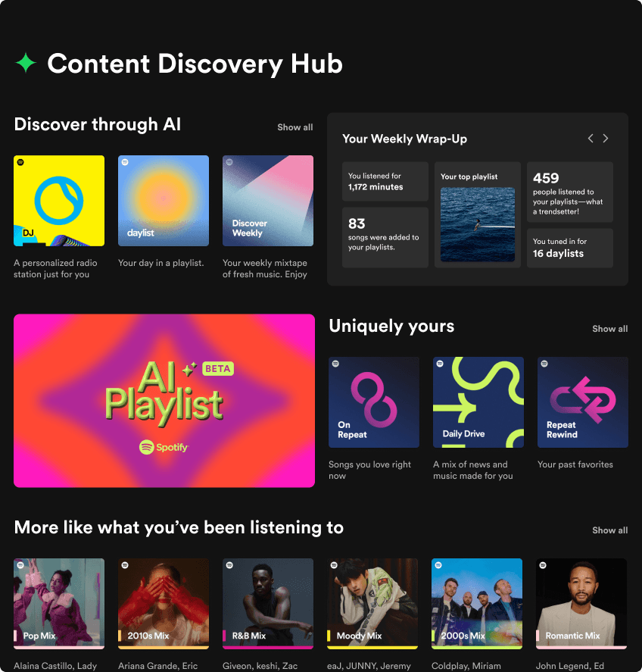Click the Spotify badge on the R&B Mix cover
Image resolution: width=642 pixels, height=672 pixels.
(x=229, y=565)
